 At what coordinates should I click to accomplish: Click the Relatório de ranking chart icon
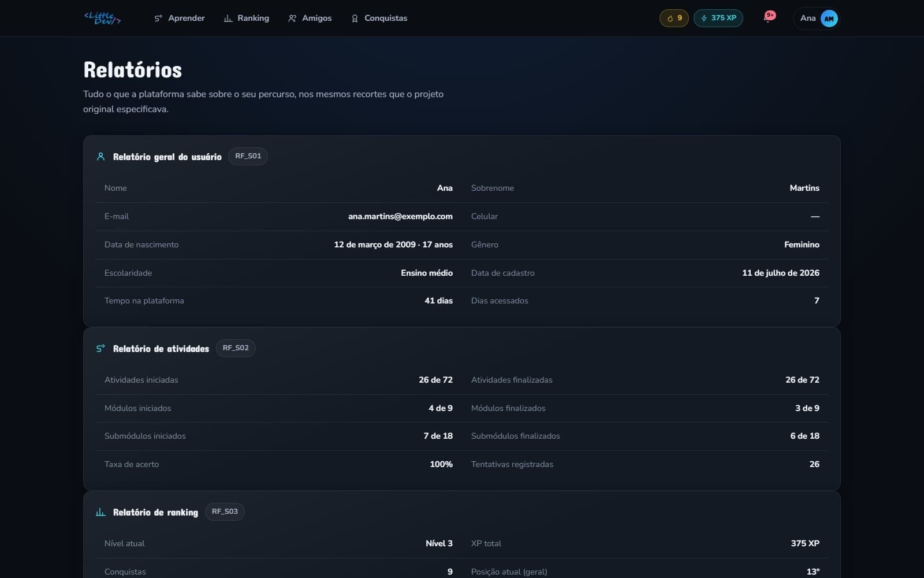click(x=100, y=512)
